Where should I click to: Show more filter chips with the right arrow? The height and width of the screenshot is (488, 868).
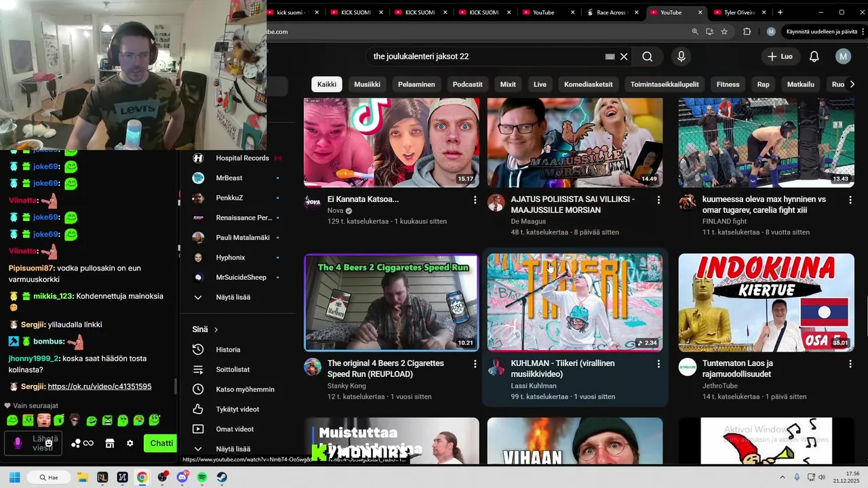coord(852,84)
